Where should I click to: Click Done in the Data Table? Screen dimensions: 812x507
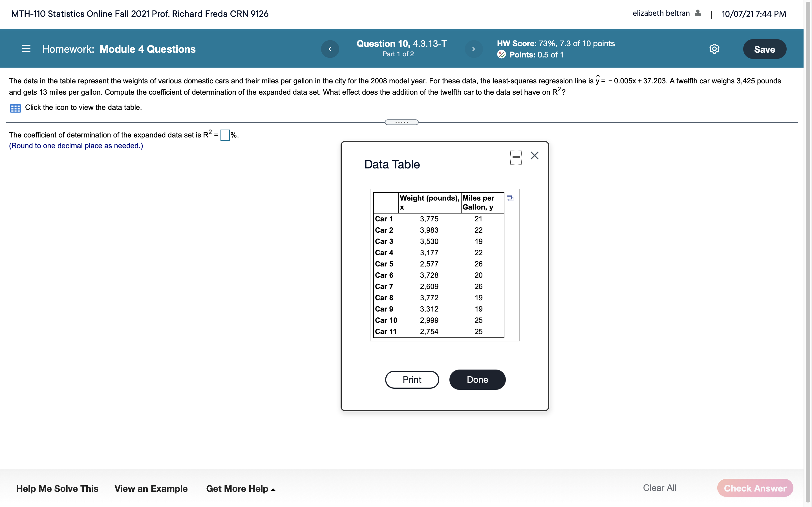click(x=477, y=380)
